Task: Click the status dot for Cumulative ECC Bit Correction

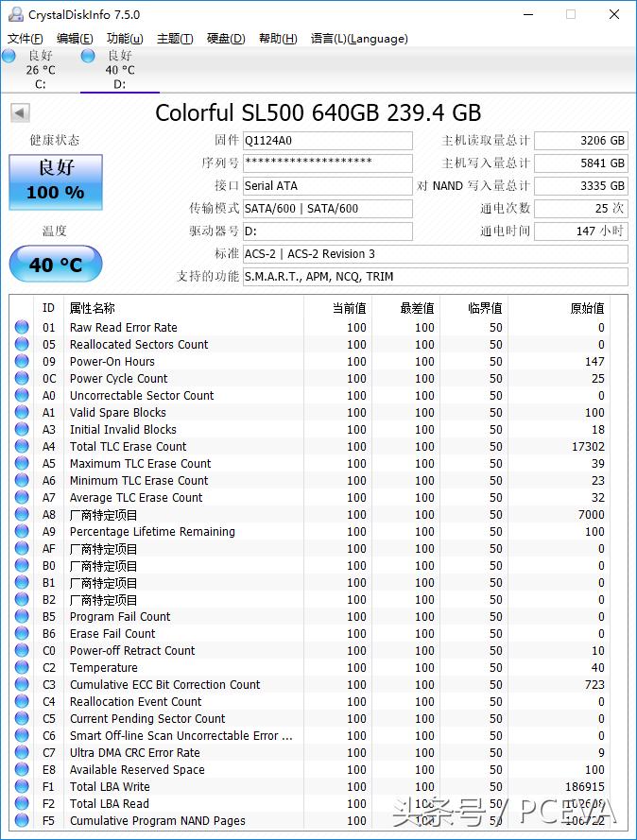Action: 22,684
